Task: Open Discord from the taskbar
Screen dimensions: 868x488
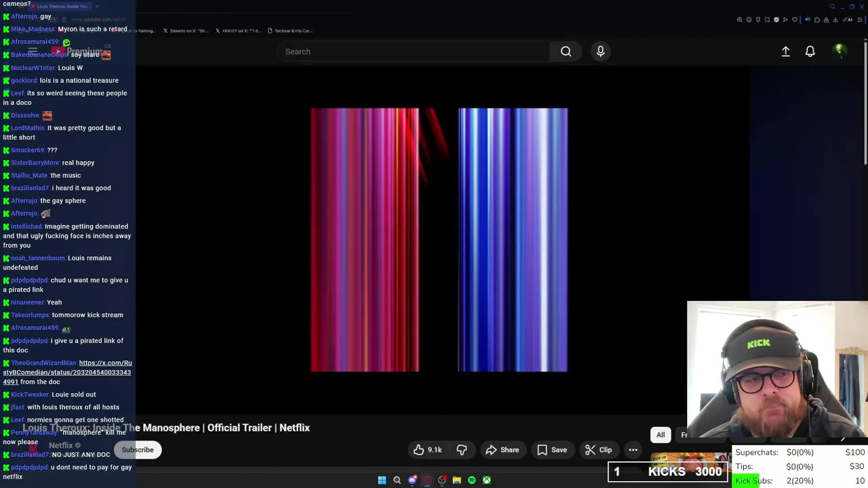Action: pyautogui.click(x=412, y=480)
